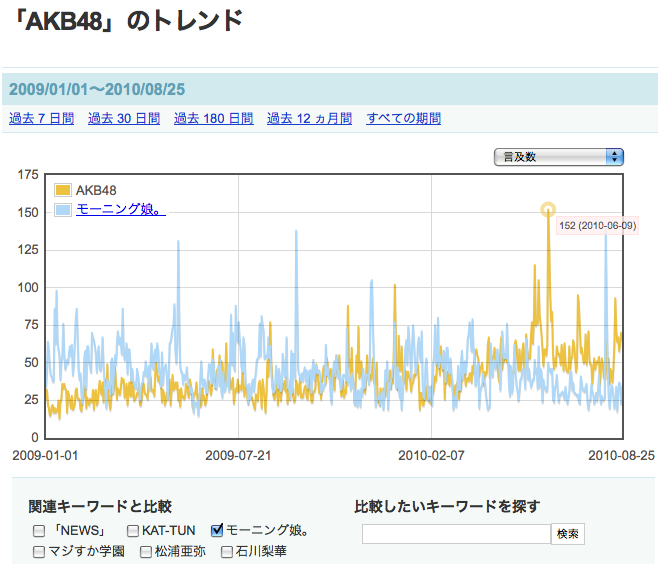Click the 2009/01/01～2010/08/25 date range header
Image resolution: width=658 pixels, height=564 pixels.
pyautogui.click(x=97, y=89)
